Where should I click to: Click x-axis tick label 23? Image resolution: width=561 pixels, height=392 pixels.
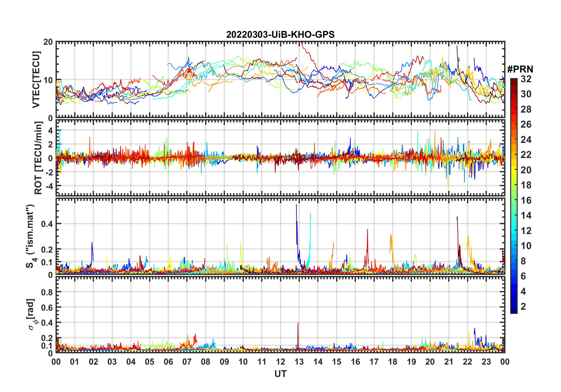click(x=486, y=362)
